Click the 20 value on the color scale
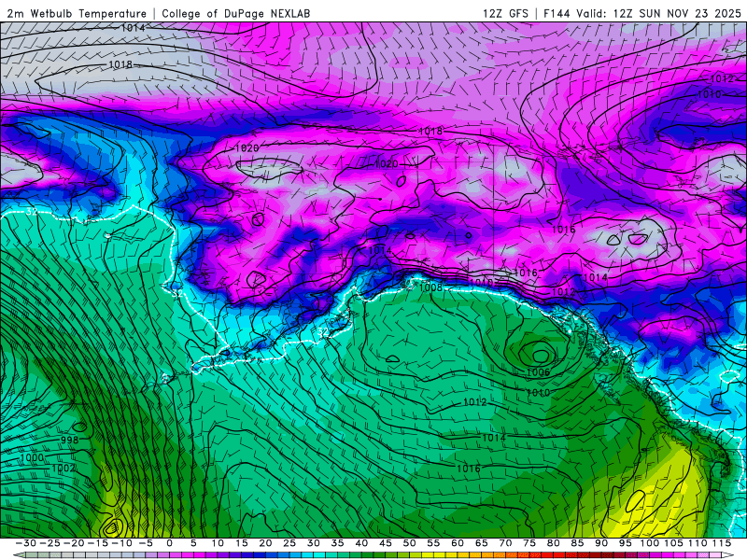 coord(265,543)
